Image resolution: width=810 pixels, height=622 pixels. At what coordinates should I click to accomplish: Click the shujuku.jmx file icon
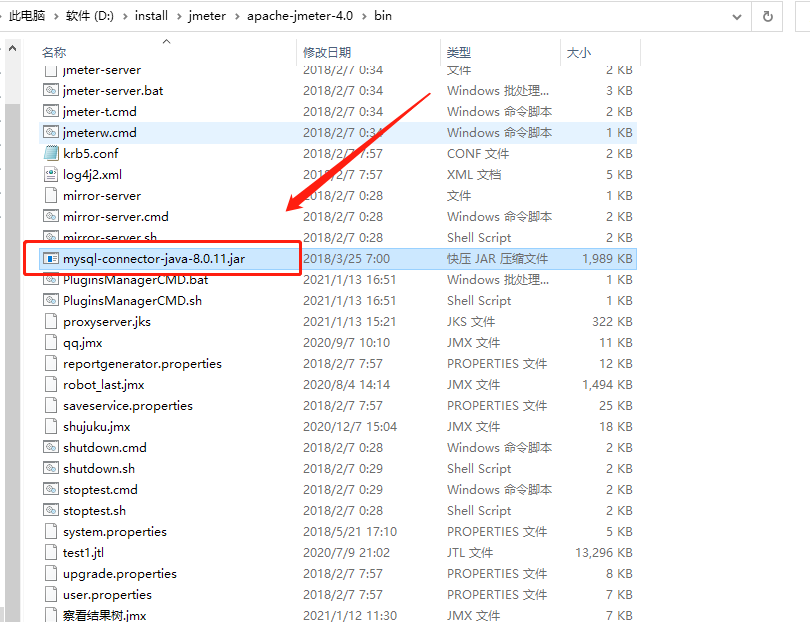(x=51, y=427)
